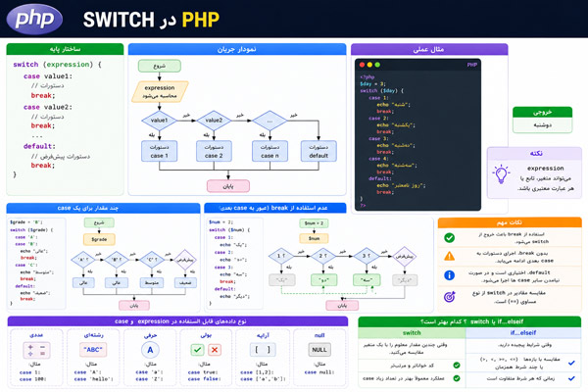Click the green checkmark icon in نکات مهم

coord(449,237)
